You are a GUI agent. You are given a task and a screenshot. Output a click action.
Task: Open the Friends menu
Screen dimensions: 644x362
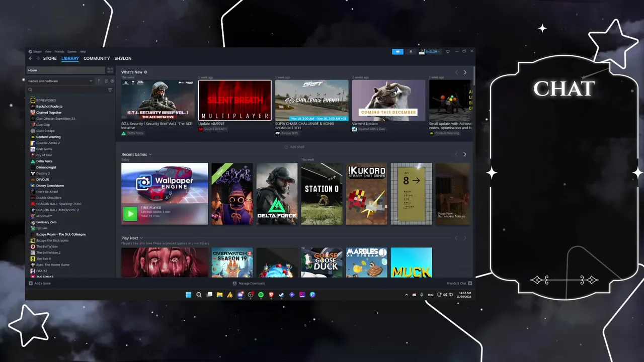59,51
